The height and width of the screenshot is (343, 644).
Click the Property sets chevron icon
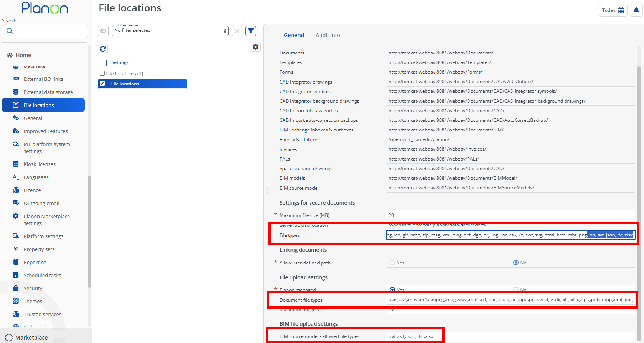(16, 249)
